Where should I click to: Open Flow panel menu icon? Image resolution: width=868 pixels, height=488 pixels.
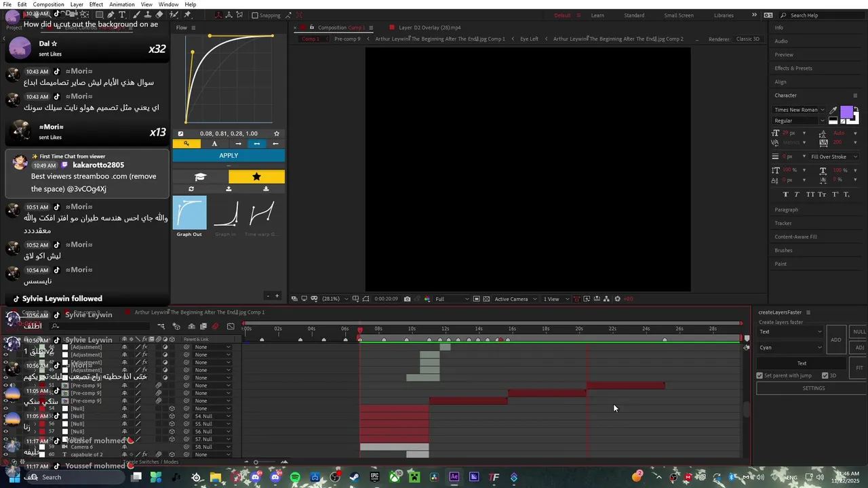[193, 28]
